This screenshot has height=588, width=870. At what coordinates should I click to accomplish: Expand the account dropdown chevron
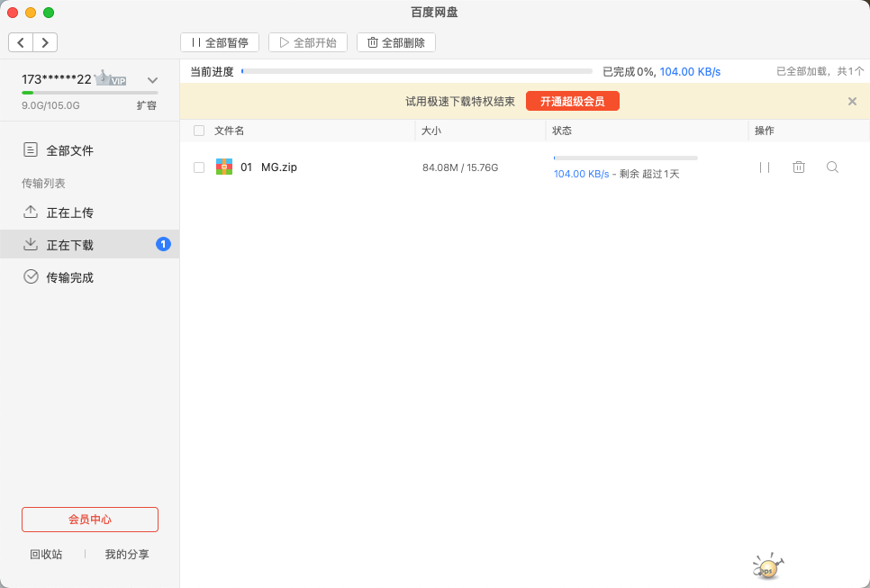click(152, 80)
